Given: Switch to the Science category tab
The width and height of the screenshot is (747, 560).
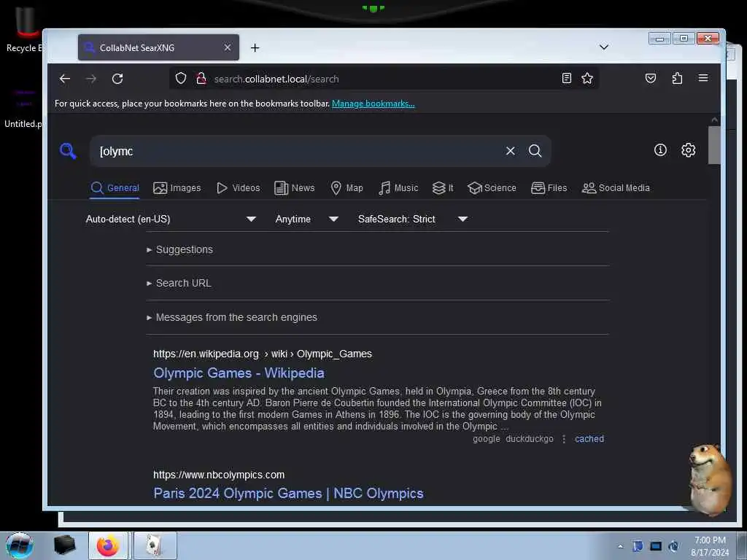Looking at the screenshot, I should coord(492,187).
